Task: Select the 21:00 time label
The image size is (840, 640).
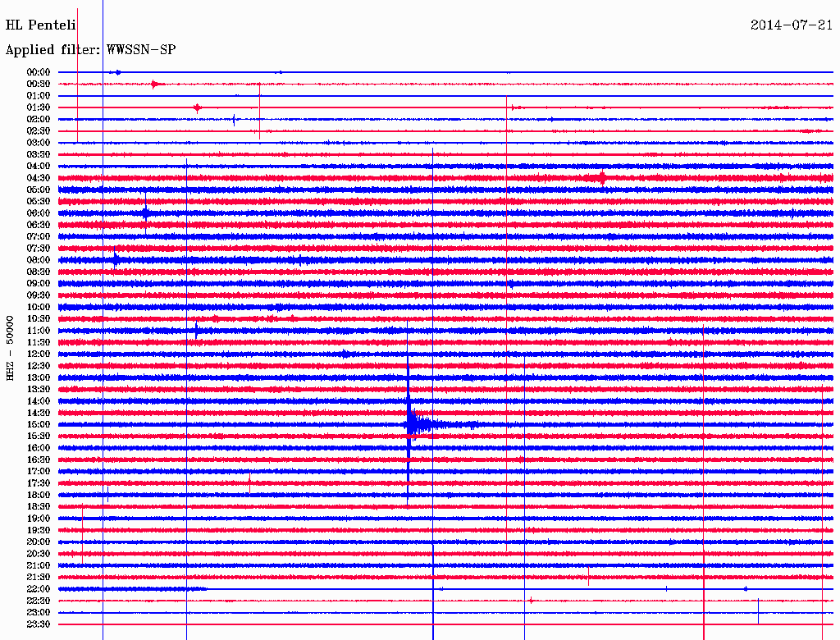Action: 38,565
